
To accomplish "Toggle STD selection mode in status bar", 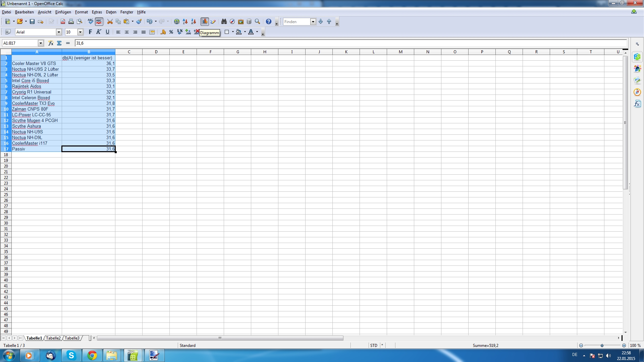I will (x=374, y=345).
